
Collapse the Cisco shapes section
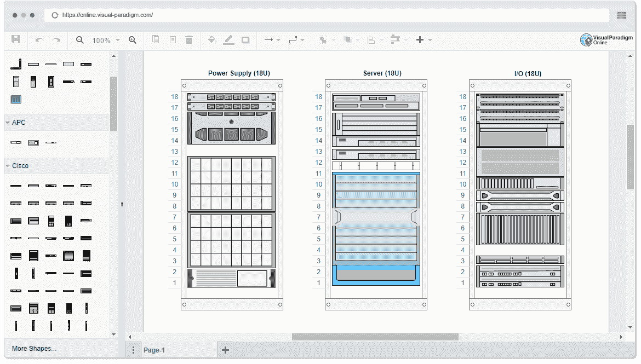pos(8,165)
